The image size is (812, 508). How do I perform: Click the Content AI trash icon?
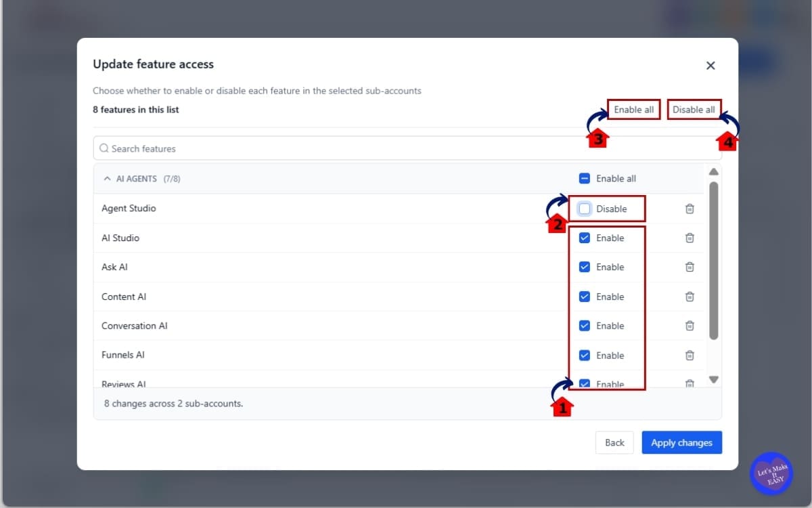(x=690, y=297)
